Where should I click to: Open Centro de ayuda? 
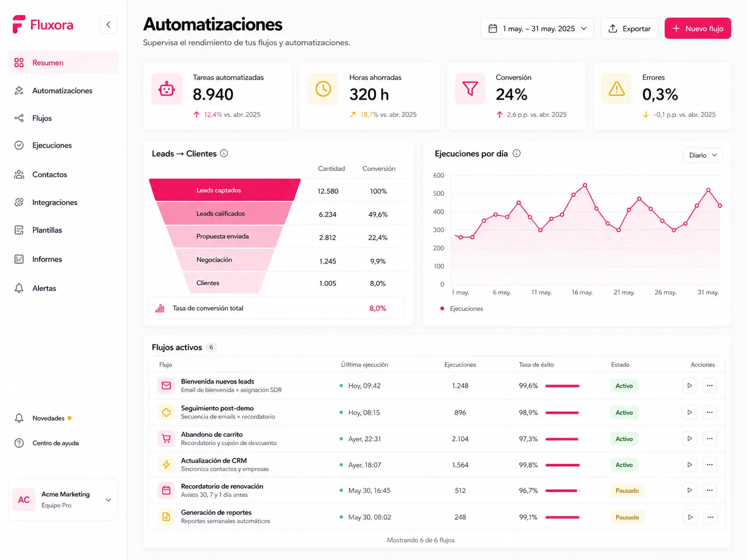pos(46,443)
